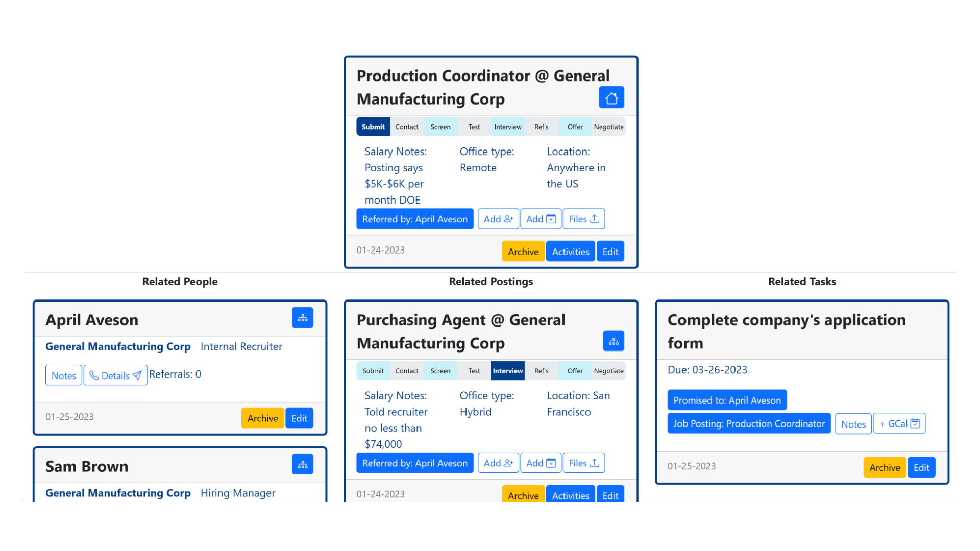Select the Submit stage tab on Production Coordinator
Viewport: 980px width, 551px height.
point(374,127)
